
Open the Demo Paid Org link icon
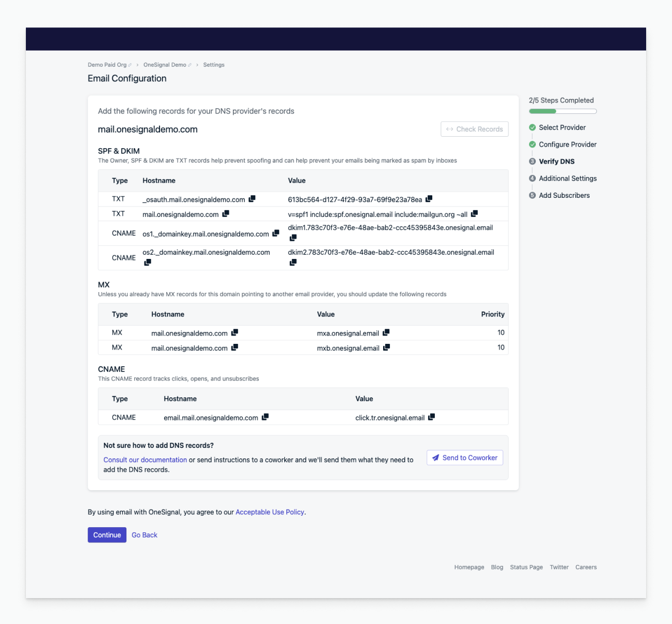tap(130, 65)
